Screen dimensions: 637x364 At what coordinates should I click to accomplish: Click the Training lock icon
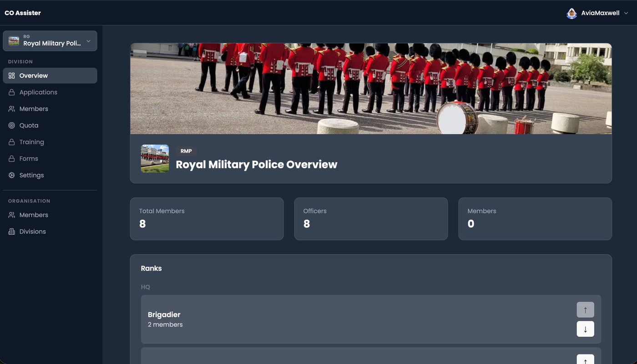click(x=12, y=142)
